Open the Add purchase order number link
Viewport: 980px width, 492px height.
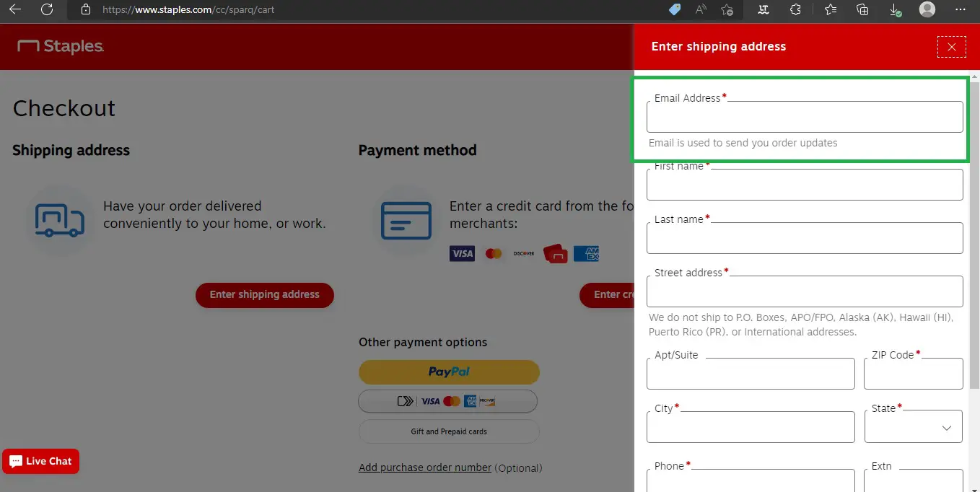(x=424, y=467)
